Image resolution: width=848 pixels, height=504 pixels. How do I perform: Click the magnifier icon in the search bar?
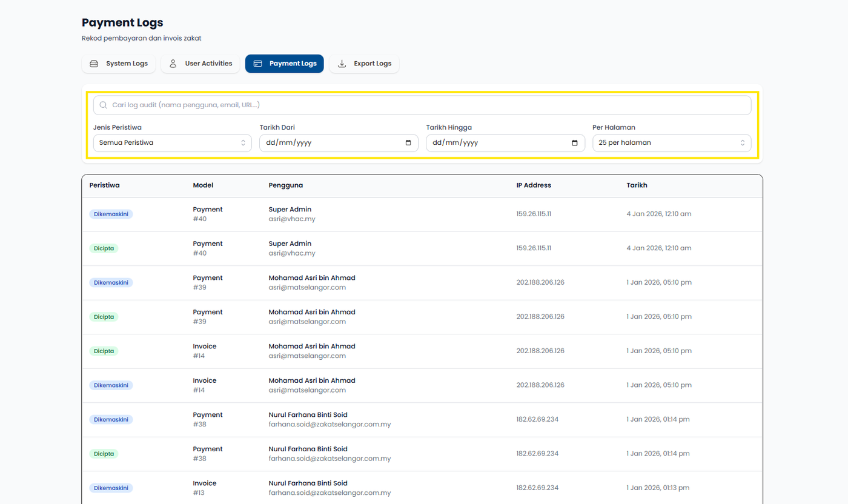104,105
